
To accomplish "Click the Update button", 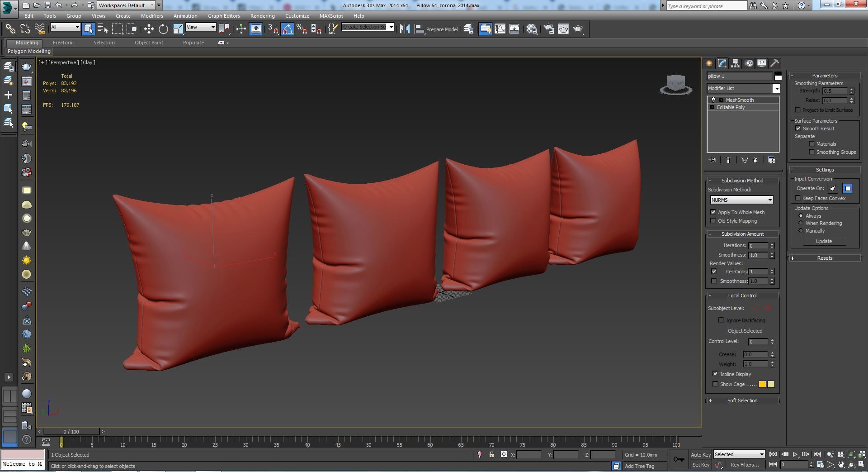I will 824,241.
